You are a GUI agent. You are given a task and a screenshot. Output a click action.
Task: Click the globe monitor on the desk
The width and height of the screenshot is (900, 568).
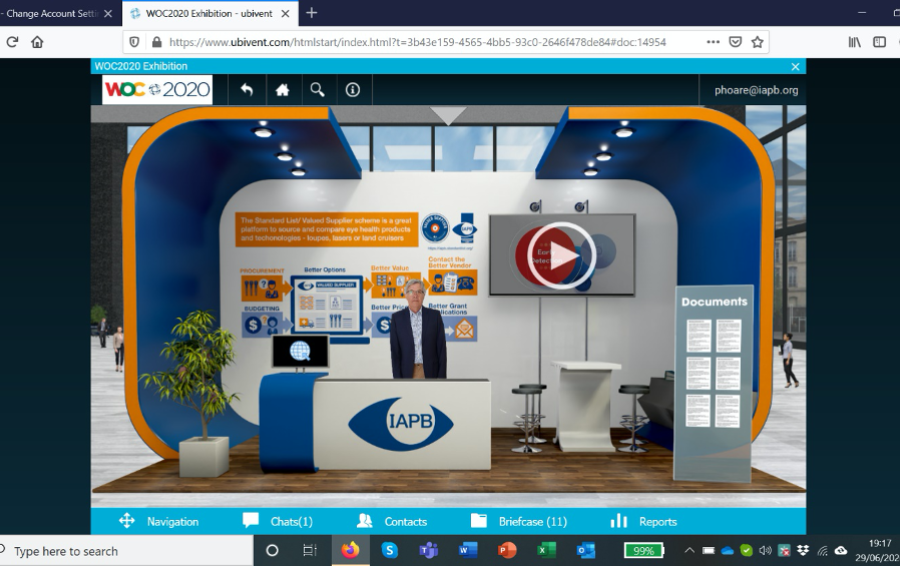[x=300, y=351]
